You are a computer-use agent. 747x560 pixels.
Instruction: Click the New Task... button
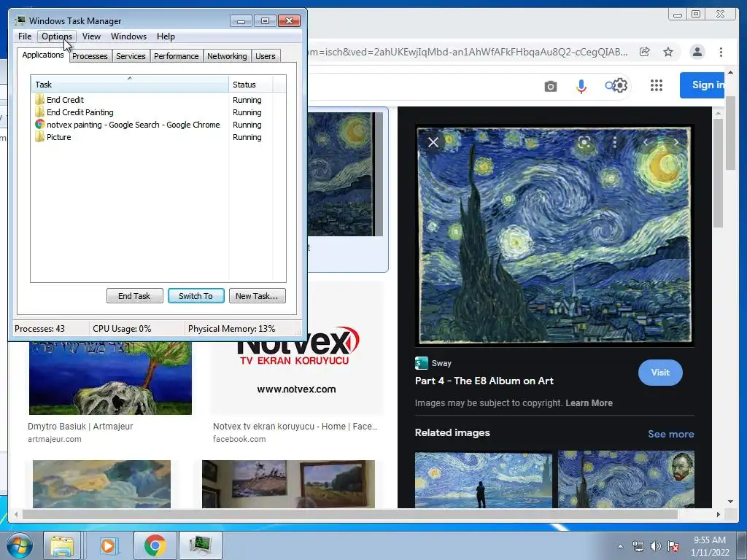click(258, 296)
